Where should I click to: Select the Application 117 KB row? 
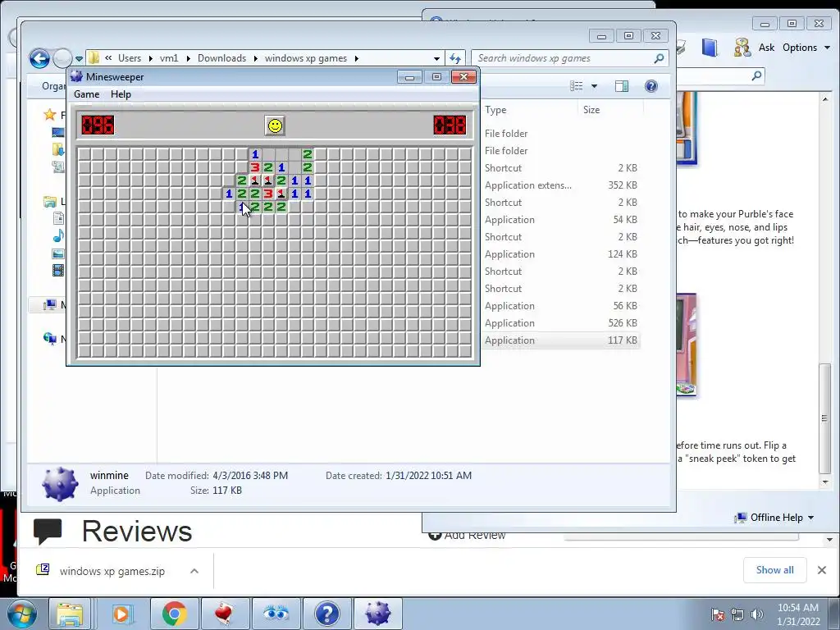[x=561, y=340]
